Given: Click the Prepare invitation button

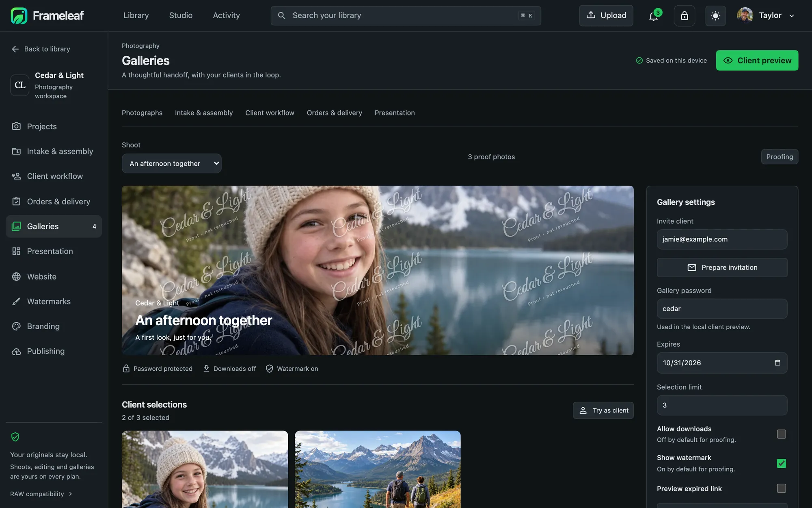Looking at the screenshot, I should point(722,267).
